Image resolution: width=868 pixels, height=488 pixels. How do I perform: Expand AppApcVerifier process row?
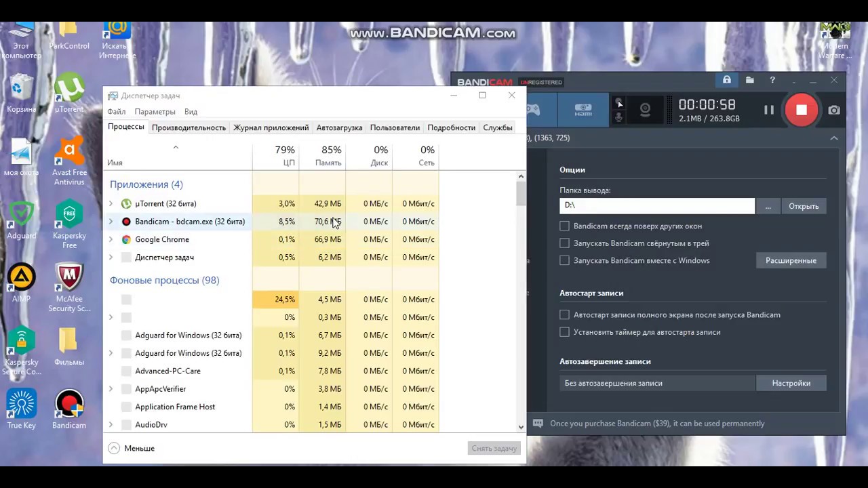tap(111, 389)
